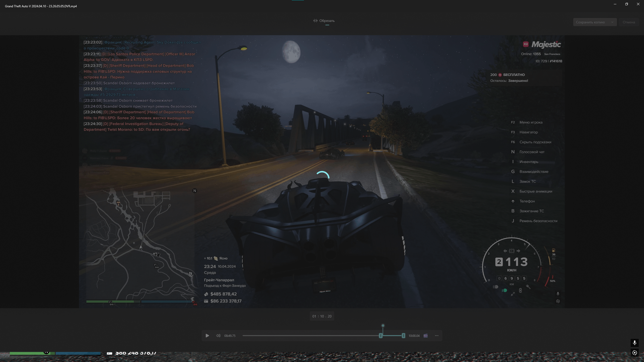644x362 pixels.
Task: Open the three-dots more options menu
Action: 437,336
